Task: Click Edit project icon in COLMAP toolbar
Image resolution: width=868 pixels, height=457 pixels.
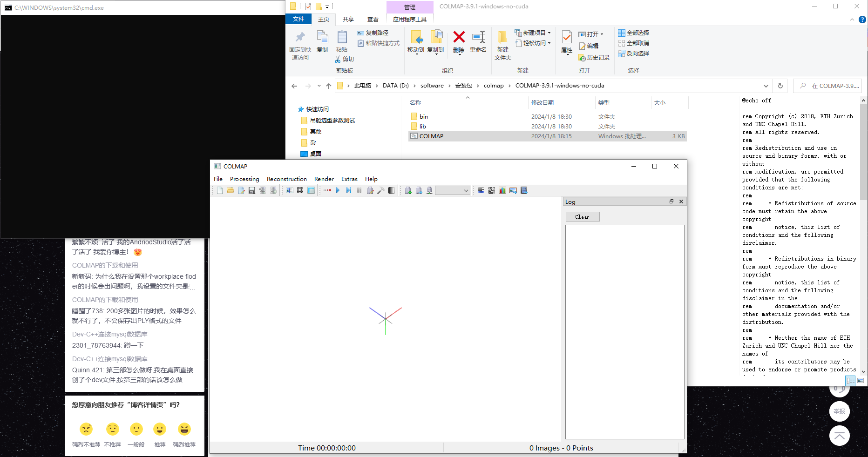Action: pos(241,190)
